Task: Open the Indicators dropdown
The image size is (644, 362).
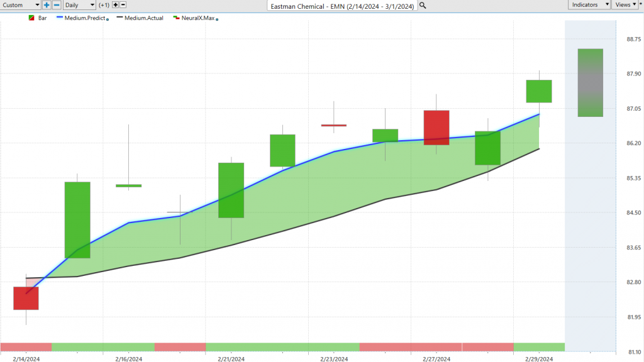Action: tap(590, 4)
